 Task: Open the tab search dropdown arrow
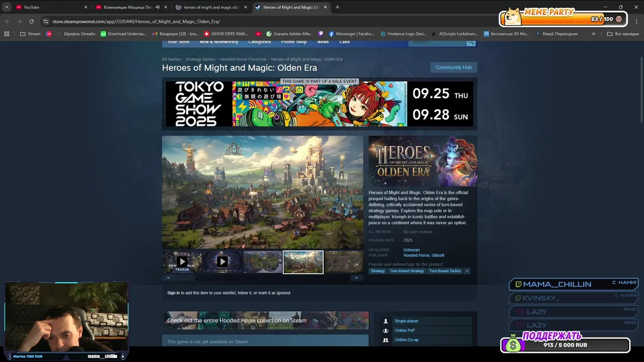pos(7,7)
